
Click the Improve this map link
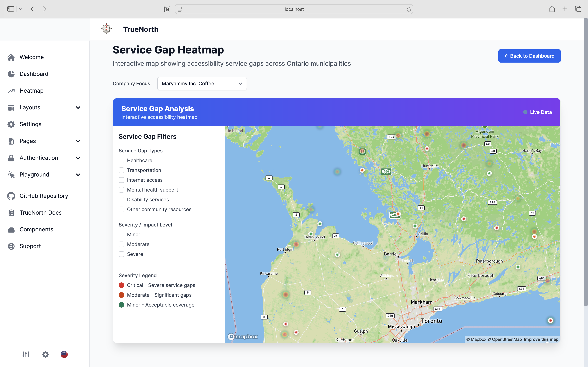click(x=541, y=339)
